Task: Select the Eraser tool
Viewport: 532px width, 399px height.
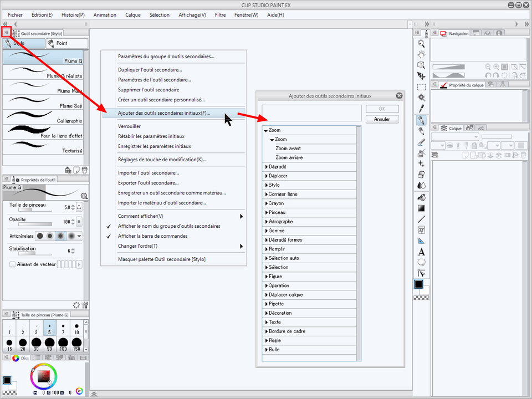Action: point(421,175)
